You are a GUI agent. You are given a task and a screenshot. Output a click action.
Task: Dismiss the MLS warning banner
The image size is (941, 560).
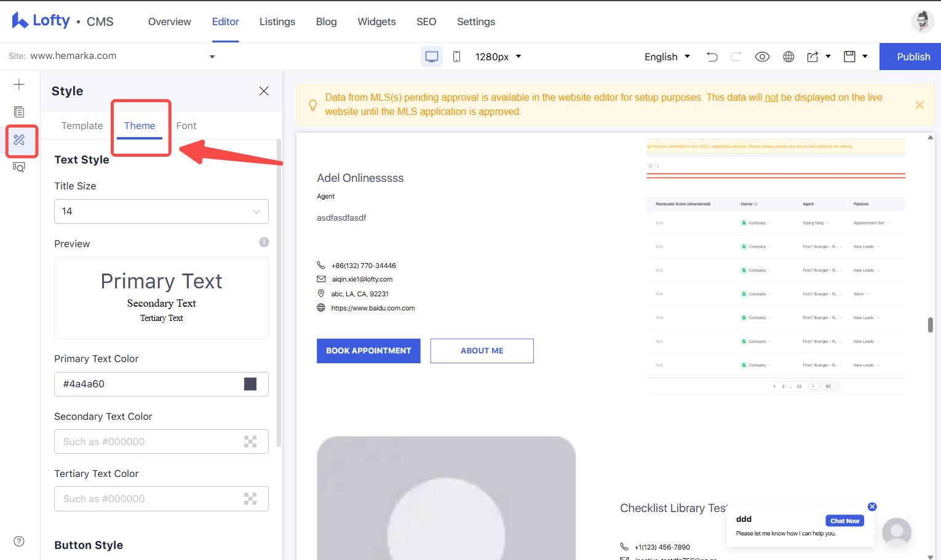point(919,105)
